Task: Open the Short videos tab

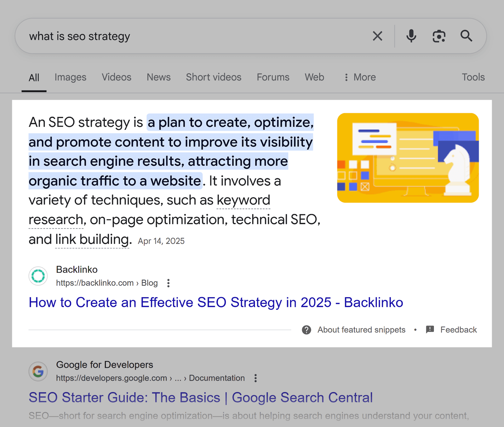Action: (x=213, y=77)
